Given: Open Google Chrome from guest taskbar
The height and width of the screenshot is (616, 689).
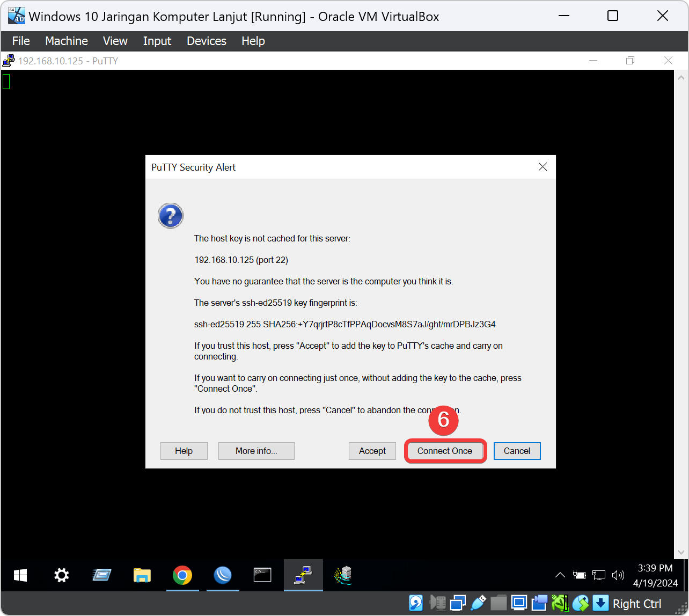Looking at the screenshot, I should point(182,576).
